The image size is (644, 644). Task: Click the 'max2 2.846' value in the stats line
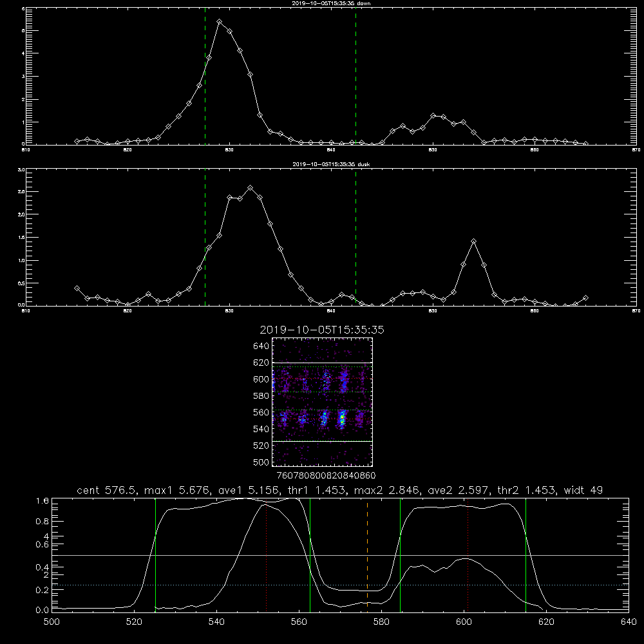(386, 490)
